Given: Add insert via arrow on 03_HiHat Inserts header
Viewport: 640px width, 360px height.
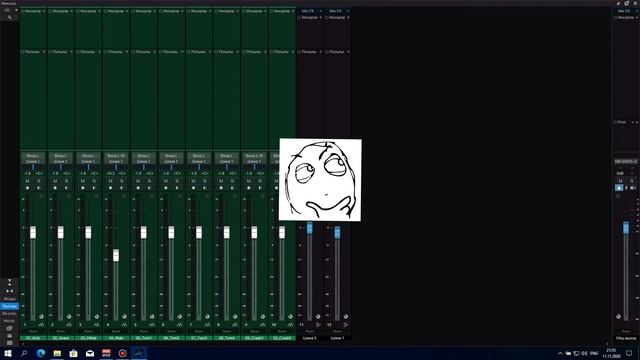Looking at the screenshot, I should (99, 11).
